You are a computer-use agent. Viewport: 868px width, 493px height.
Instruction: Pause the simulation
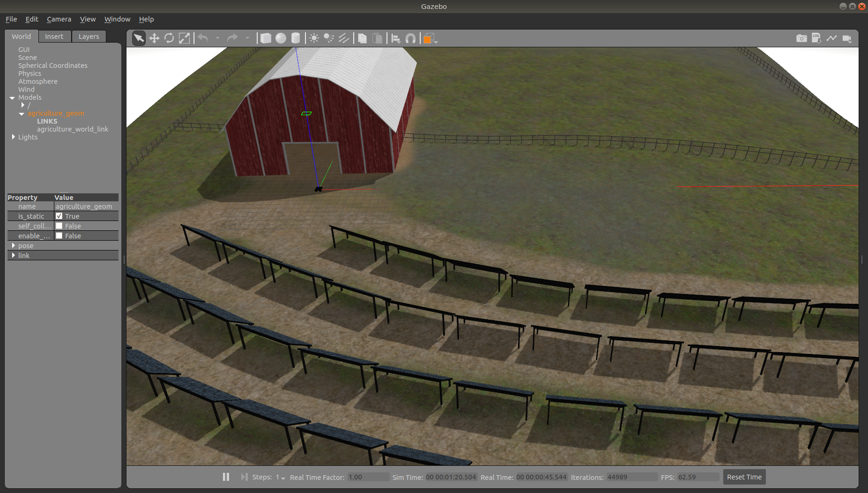(x=226, y=477)
